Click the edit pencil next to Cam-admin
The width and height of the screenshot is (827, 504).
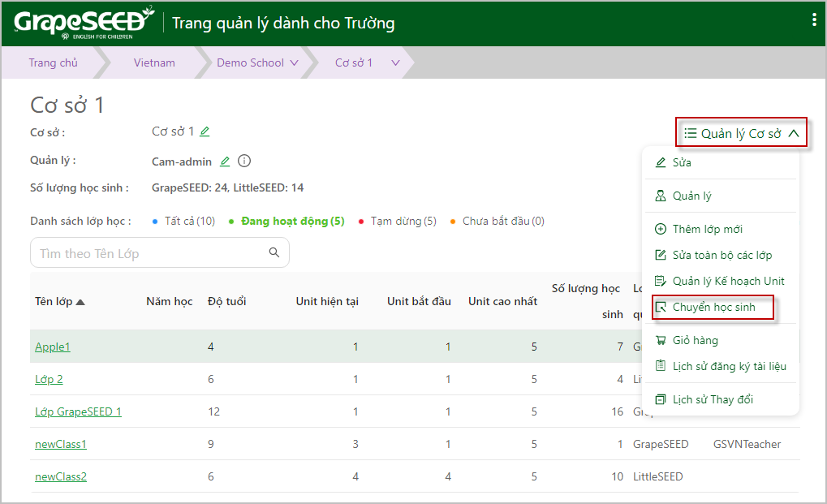(225, 162)
